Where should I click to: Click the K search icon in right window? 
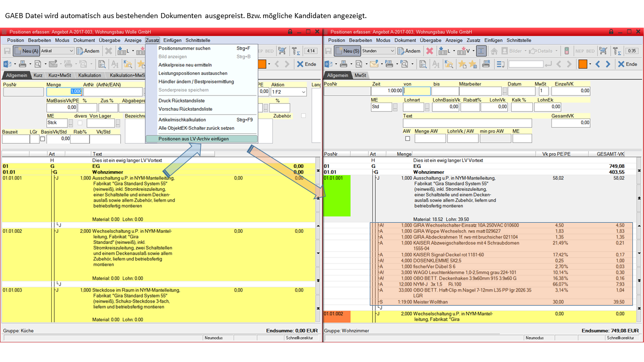449,64
